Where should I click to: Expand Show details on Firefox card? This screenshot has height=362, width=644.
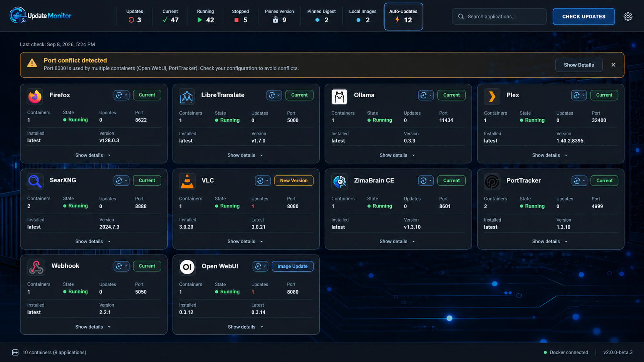pos(93,155)
